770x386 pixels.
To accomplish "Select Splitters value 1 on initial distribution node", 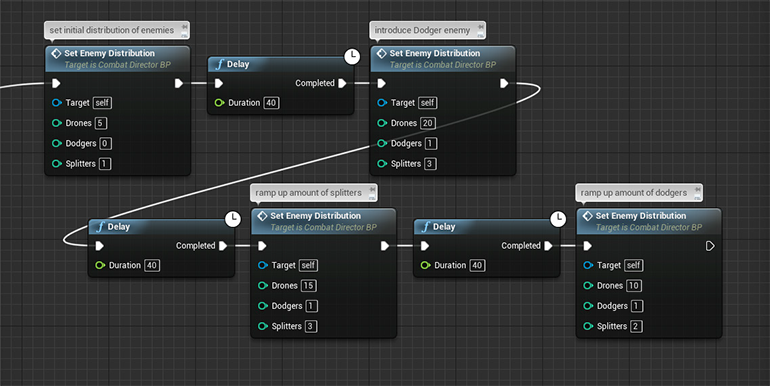I will point(105,164).
